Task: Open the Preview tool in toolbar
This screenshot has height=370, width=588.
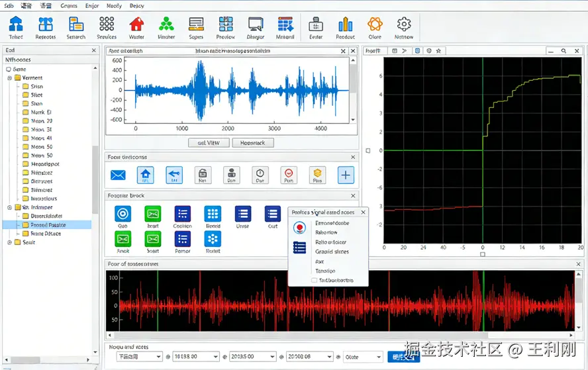Action: tap(226, 25)
